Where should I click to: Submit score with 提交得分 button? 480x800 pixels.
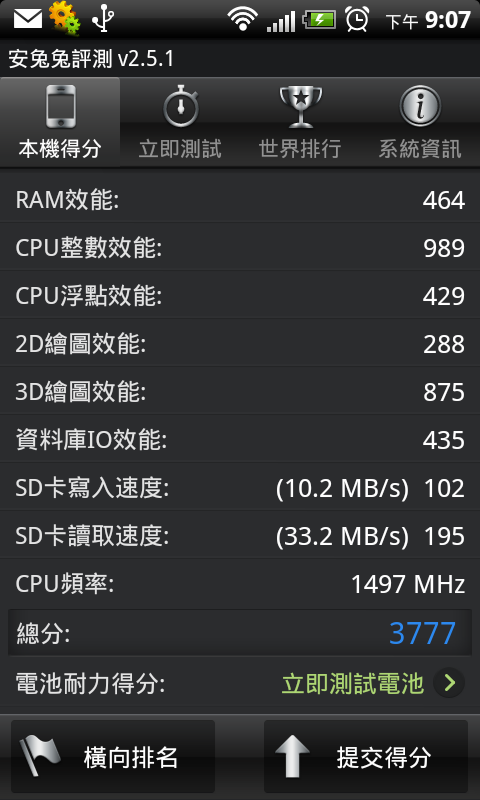tap(366, 756)
